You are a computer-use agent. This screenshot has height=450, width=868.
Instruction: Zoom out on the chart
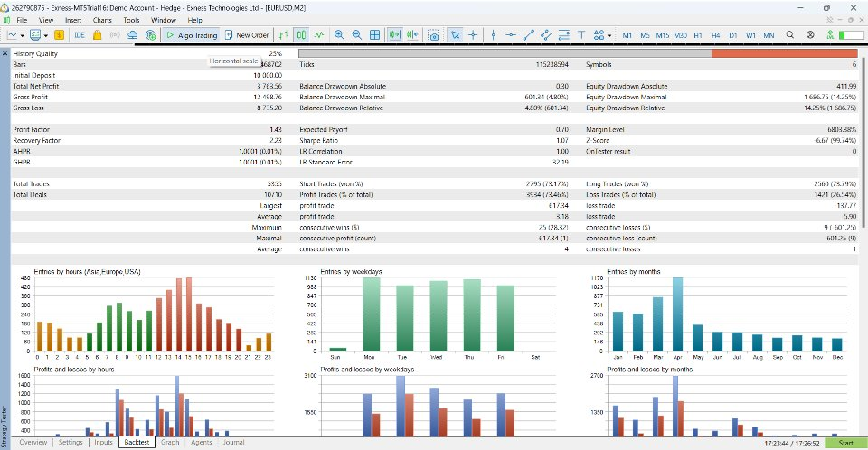pos(356,35)
